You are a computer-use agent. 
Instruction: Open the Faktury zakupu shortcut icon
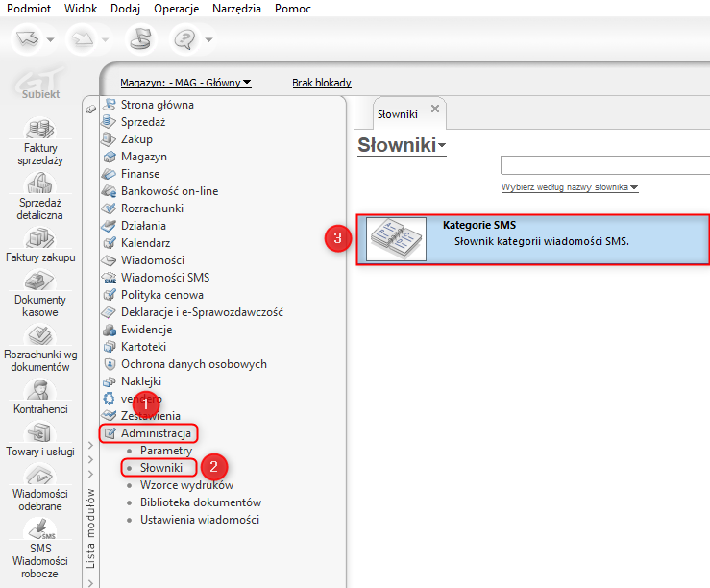39,237
